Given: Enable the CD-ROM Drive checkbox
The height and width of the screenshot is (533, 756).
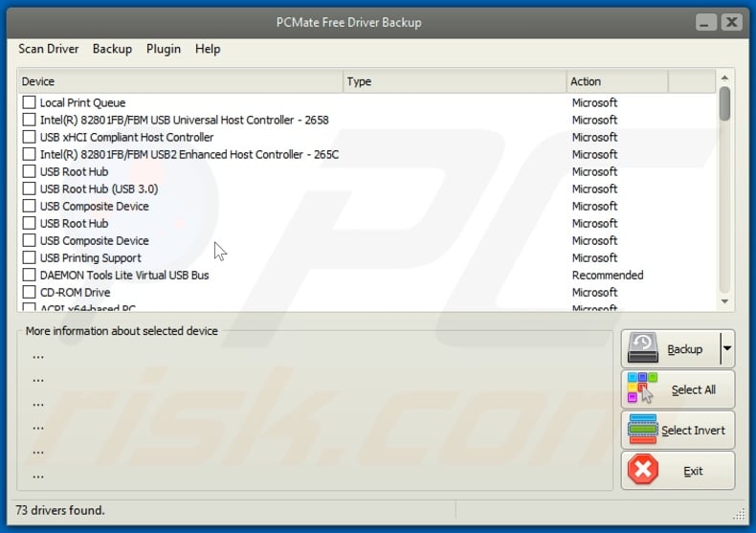Looking at the screenshot, I should (x=30, y=292).
